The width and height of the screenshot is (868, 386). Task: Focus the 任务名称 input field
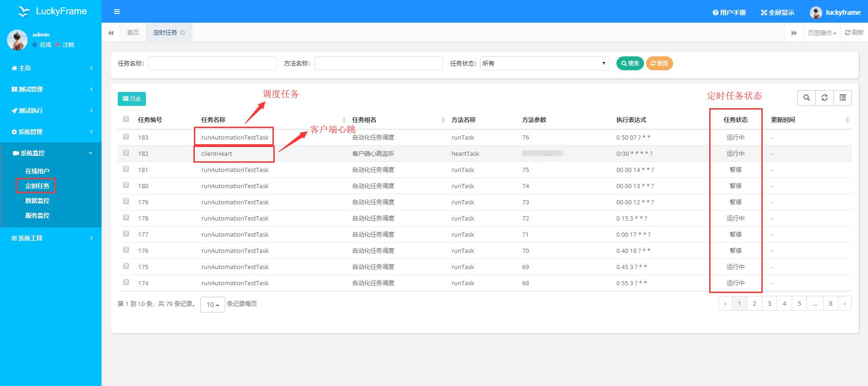pos(212,63)
